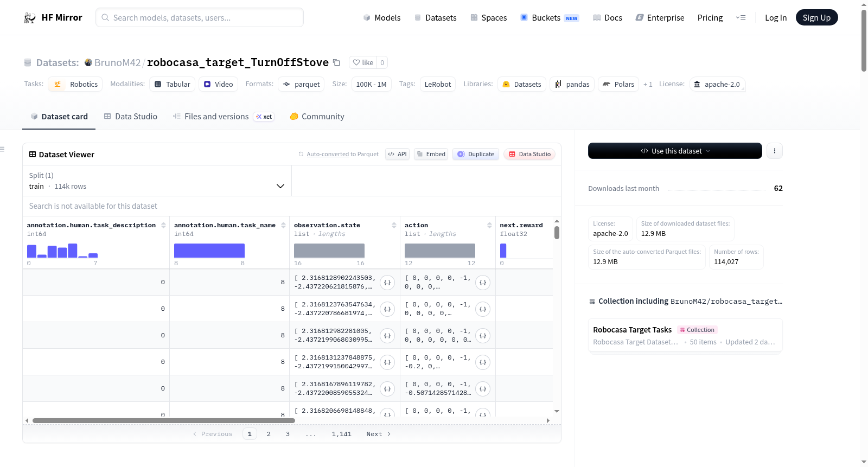Click the 114,027 number of rows value
This screenshot has width=868, height=467.
pos(726,262)
